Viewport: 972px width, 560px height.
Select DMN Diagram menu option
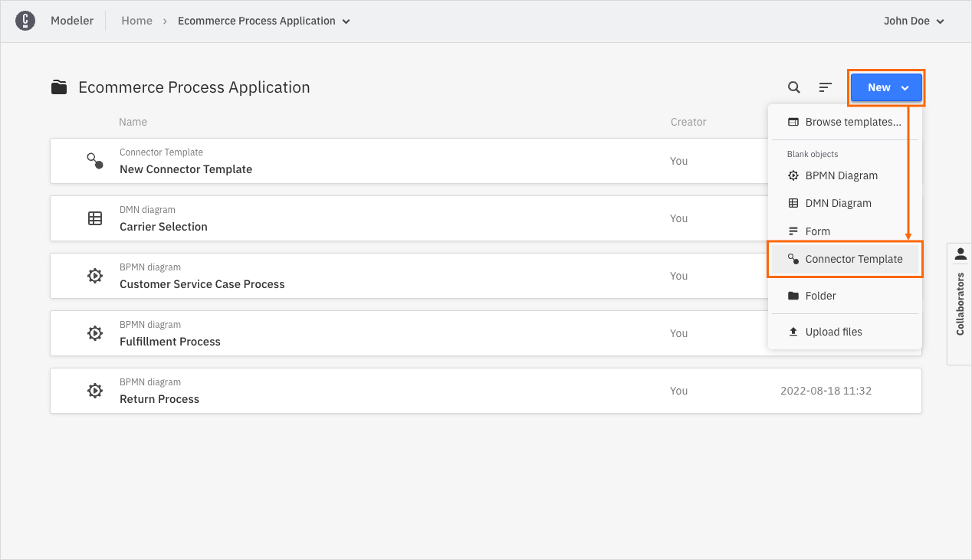click(838, 203)
